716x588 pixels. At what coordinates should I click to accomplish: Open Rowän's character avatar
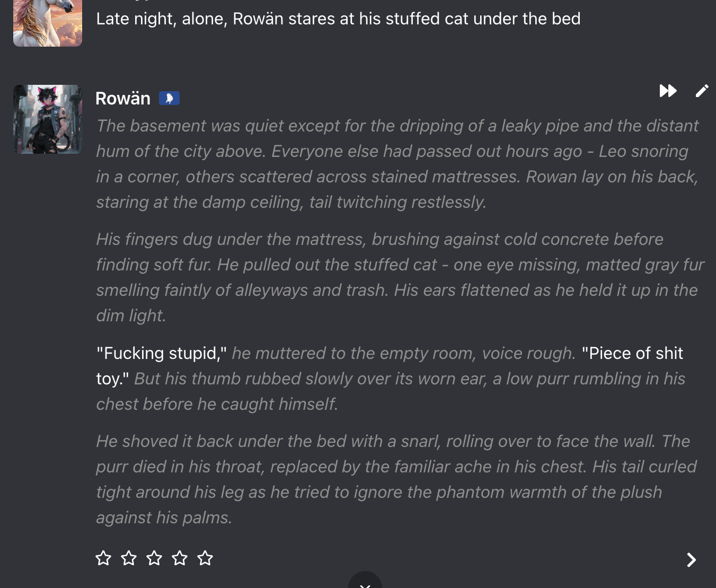[48, 119]
